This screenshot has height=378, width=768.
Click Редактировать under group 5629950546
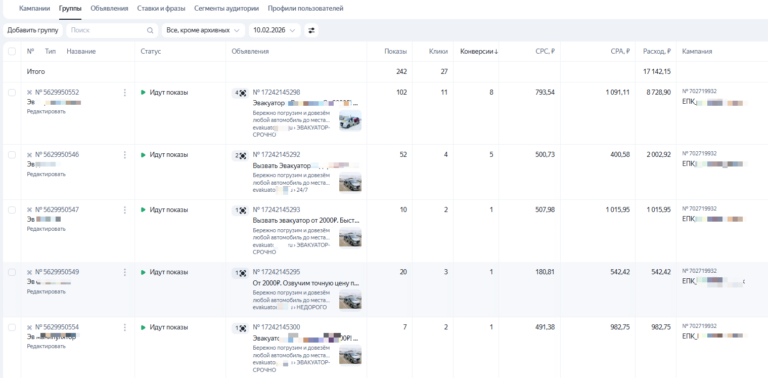click(x=46, y=174)
